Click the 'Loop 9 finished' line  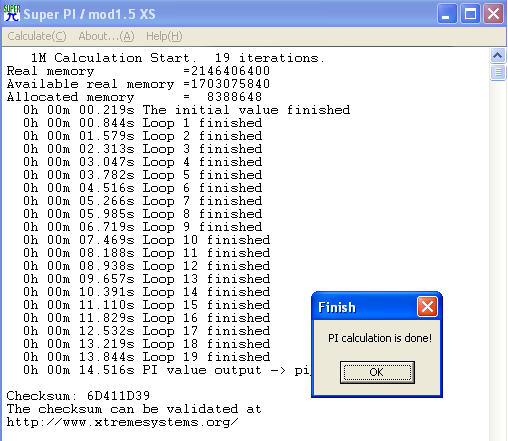tap(142, 227)
